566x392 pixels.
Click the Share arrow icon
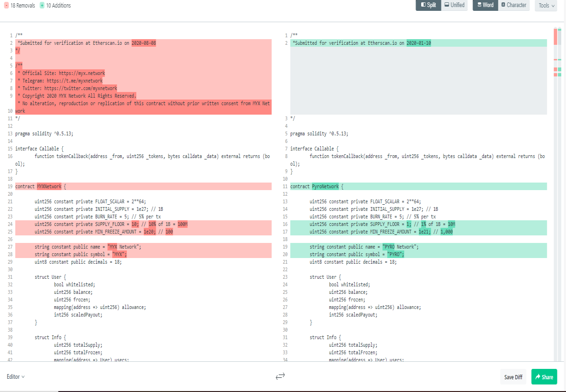(x=538, y=377)
